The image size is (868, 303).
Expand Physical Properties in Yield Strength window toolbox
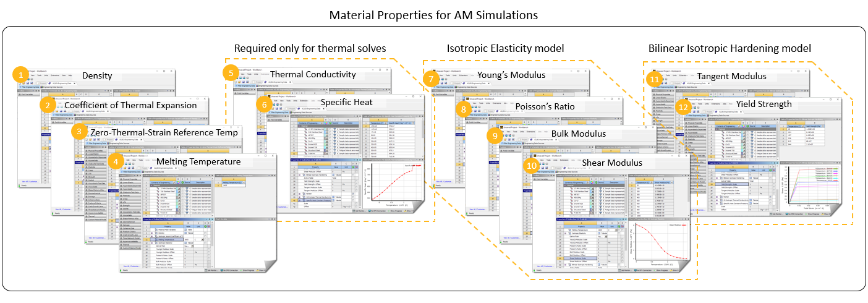tap(695, 123)
